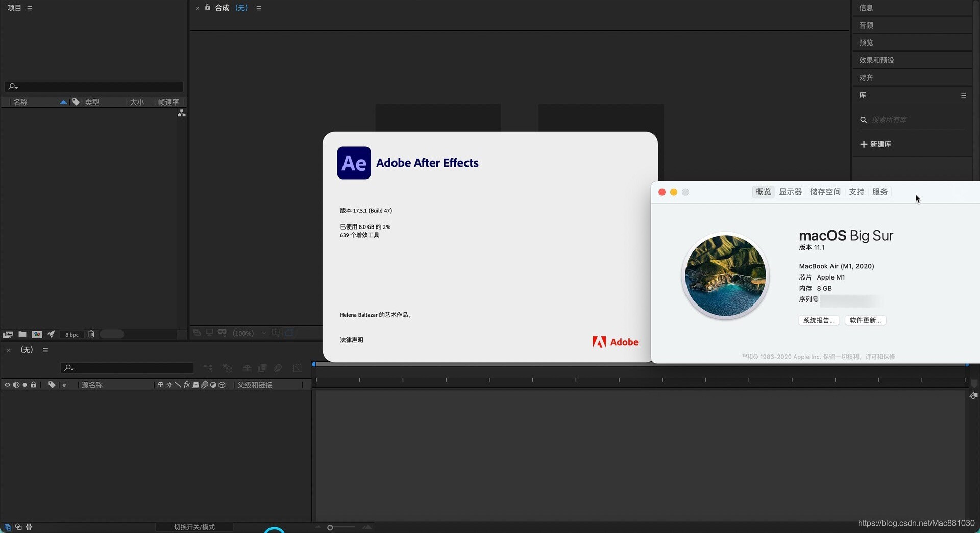Close the composition viewer tab
This screenshot has width=980, height=533.
click(x=198, y=8)
